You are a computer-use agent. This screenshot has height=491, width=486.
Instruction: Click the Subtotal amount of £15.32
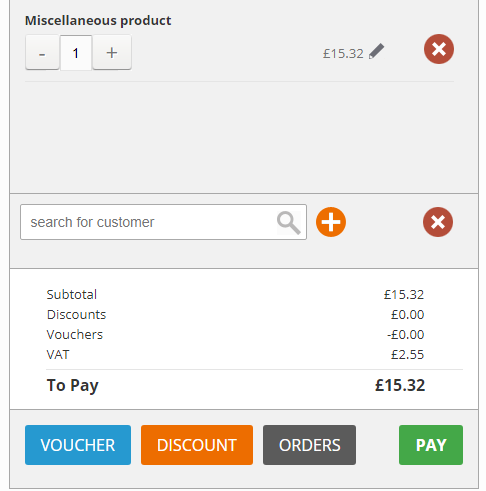[x=404, y=295]
